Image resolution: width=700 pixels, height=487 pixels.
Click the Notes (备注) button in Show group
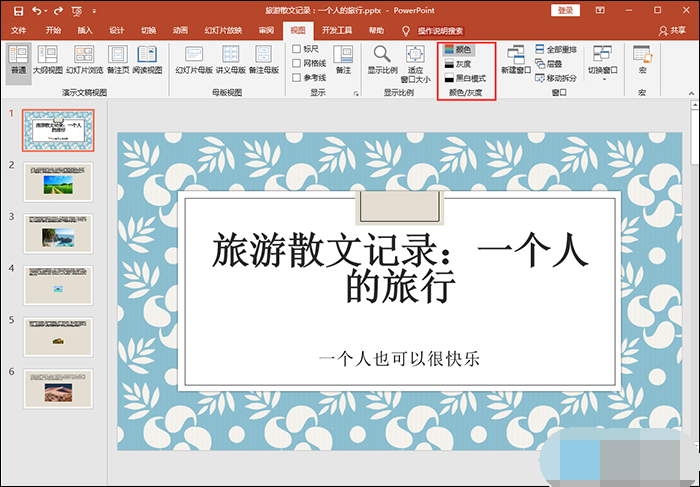[x=343, y=60]
